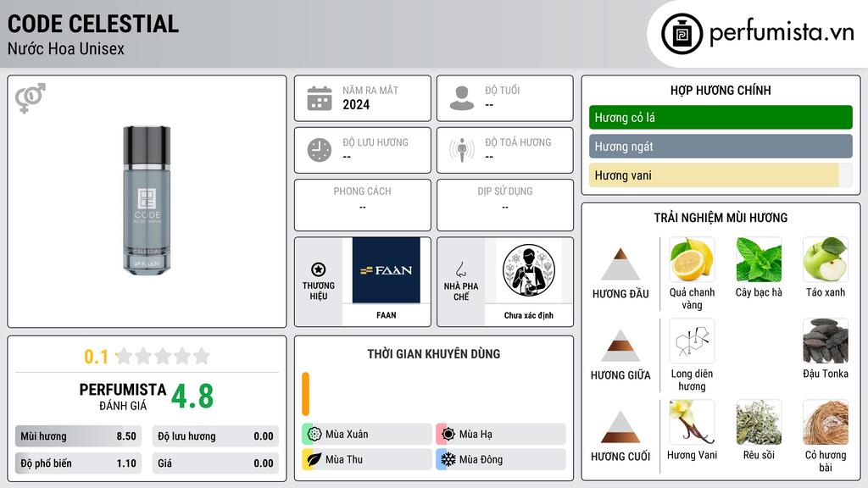Click the Mùa Đông season label

481,460
